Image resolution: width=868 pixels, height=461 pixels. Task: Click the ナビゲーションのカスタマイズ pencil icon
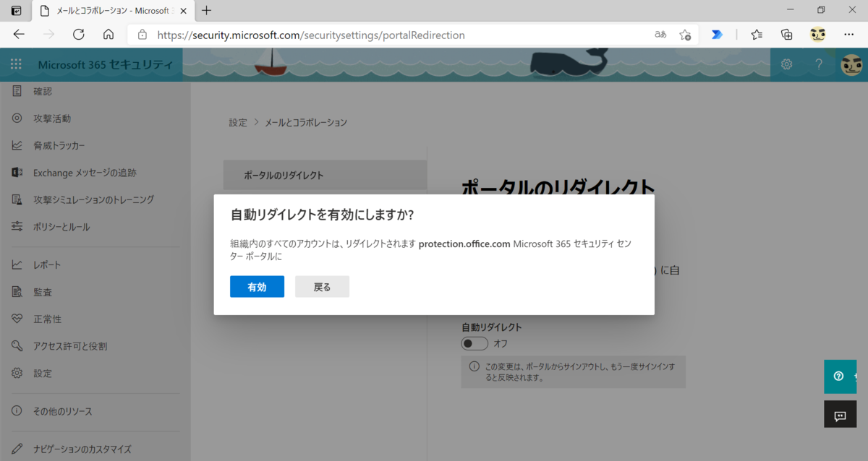coord(17,449)
